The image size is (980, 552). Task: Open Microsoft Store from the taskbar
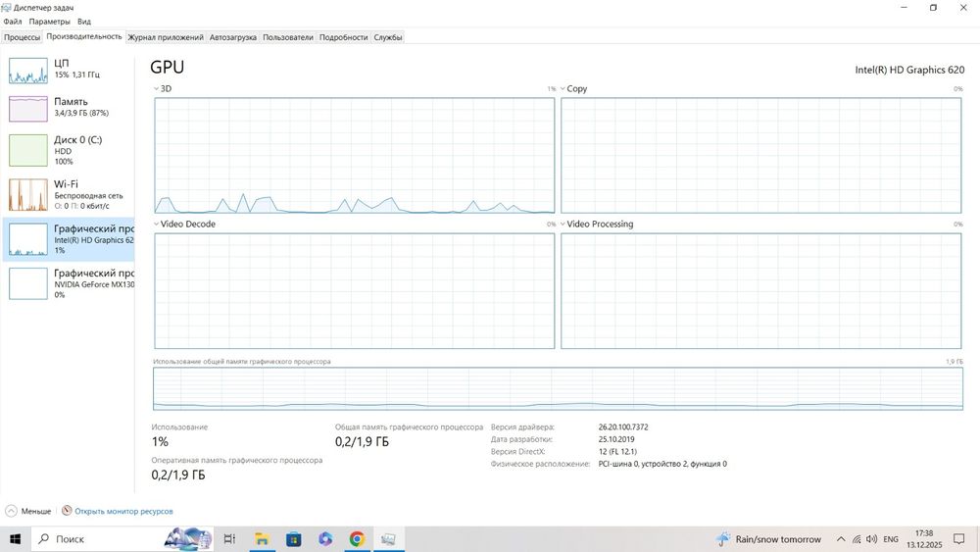pyautogui.click(x=294, y=539)
